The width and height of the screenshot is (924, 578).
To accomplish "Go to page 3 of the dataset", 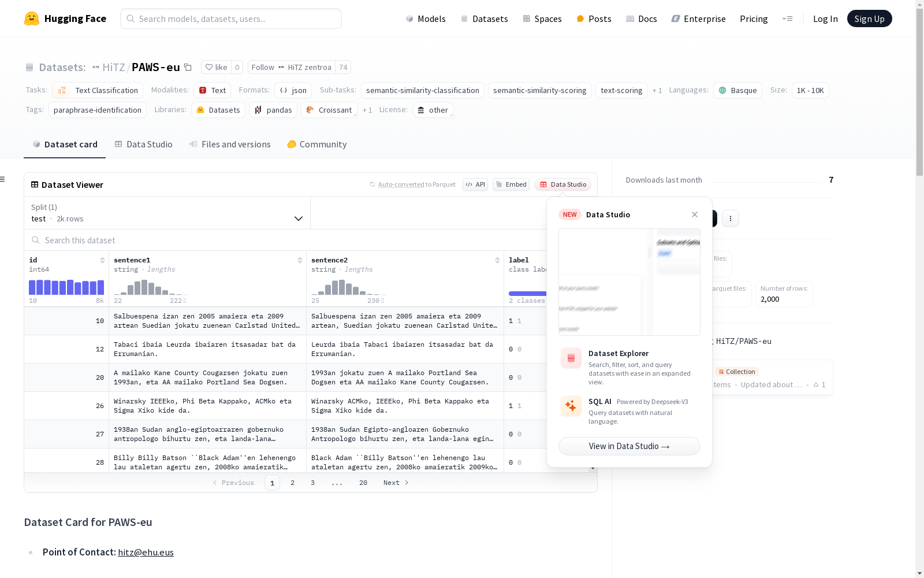I will (x=312, y=483).
